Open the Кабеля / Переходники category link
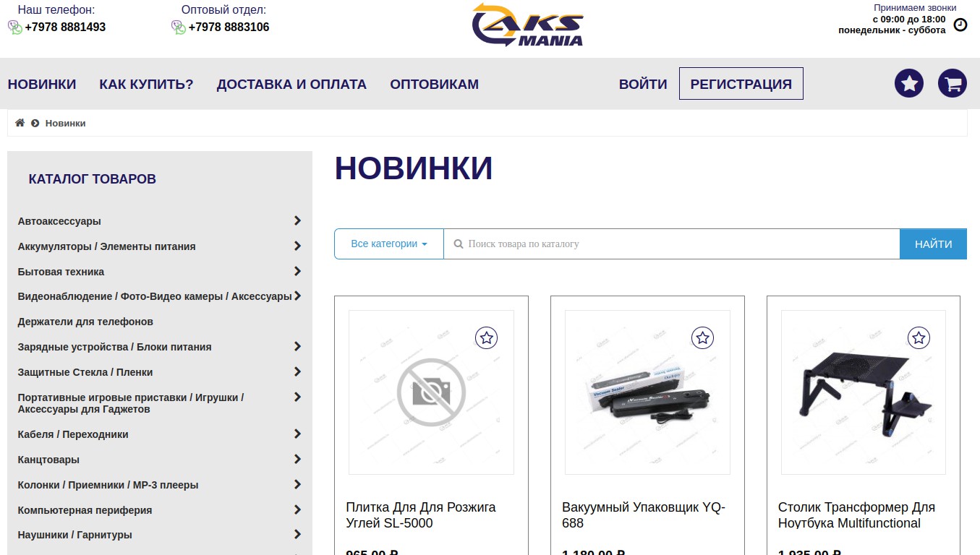This screenshot has height=555, width=980. tap(73, 434)
